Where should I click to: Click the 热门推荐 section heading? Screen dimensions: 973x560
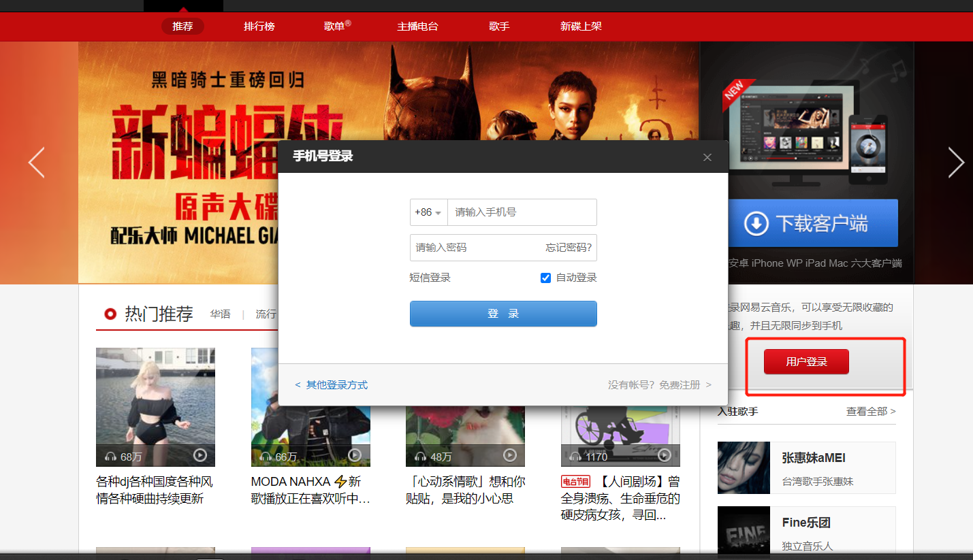159,314
